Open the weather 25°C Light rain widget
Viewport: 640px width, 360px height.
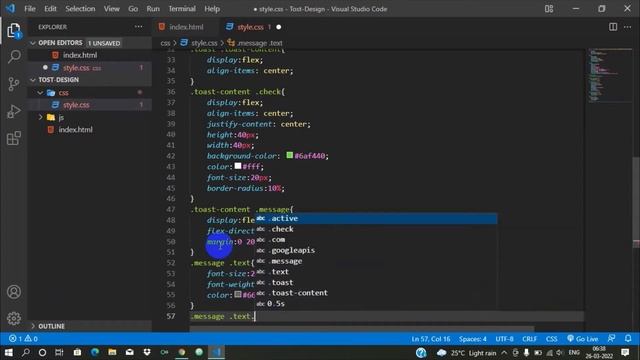click(467, 353)
